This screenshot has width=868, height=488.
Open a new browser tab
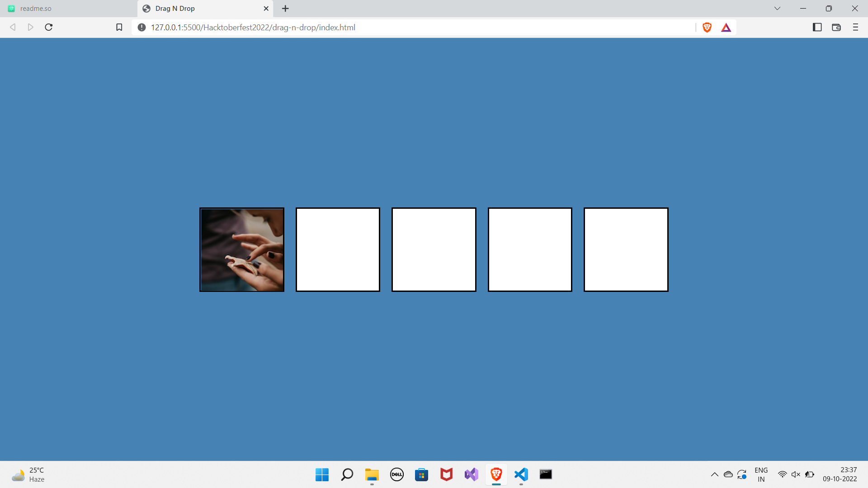click(x=285, y=9)
